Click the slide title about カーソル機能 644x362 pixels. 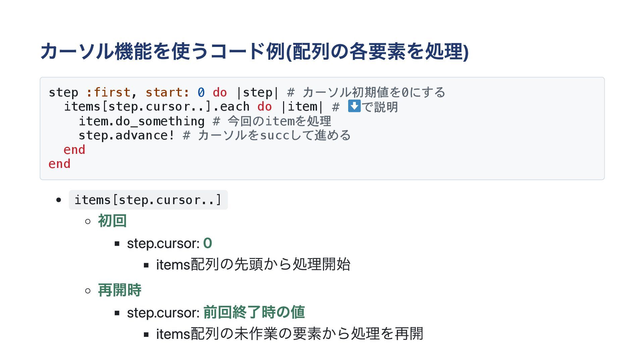pyautogui.click(x=254, y=52)
